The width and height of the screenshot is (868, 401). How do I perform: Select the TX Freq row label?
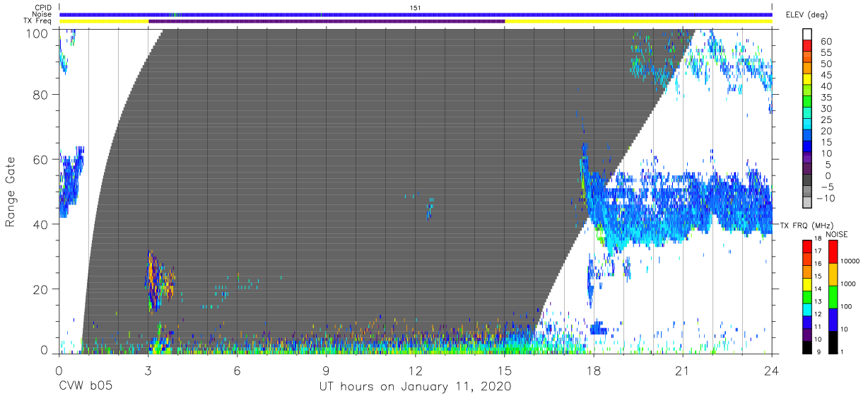coord(37,21)
